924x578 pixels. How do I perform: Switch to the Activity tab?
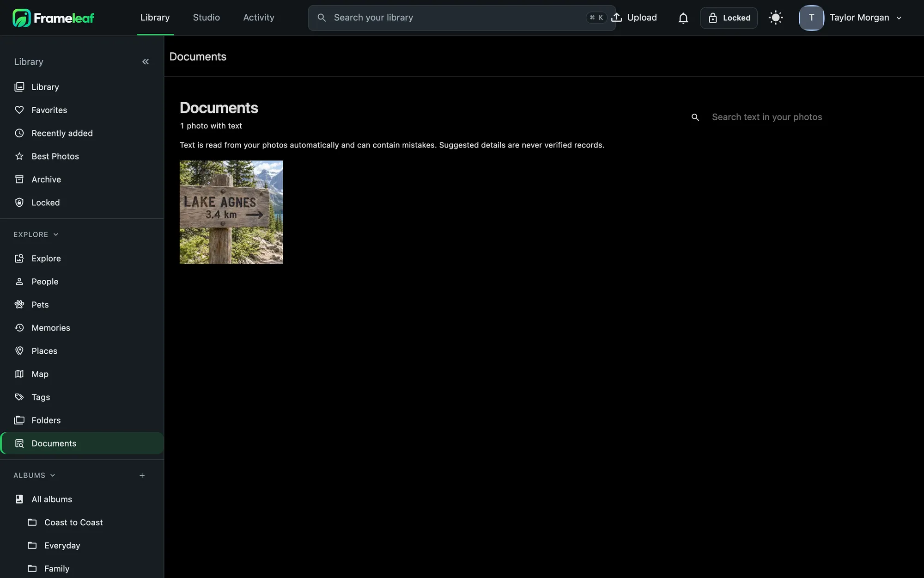[259, 18]
